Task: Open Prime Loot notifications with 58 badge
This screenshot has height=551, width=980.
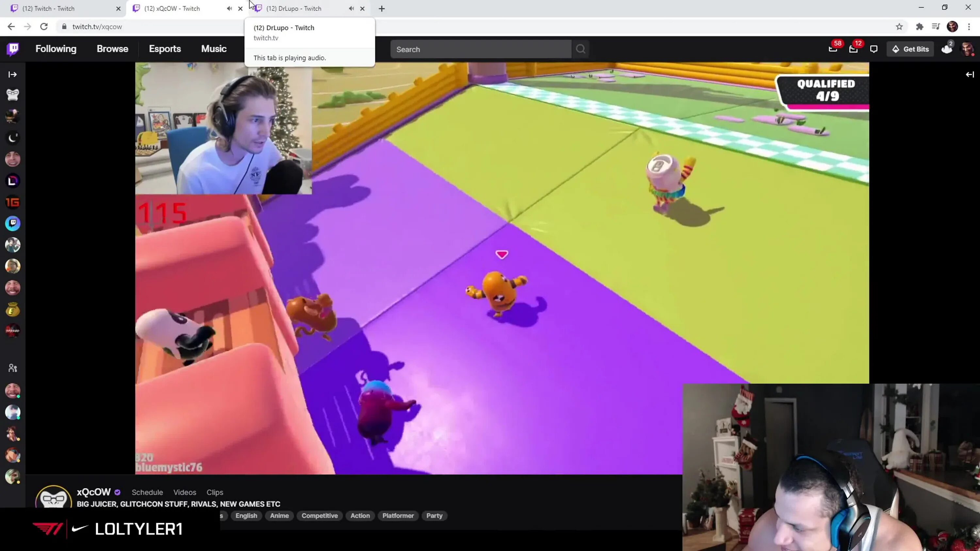Action: click(x=833, y=49)
